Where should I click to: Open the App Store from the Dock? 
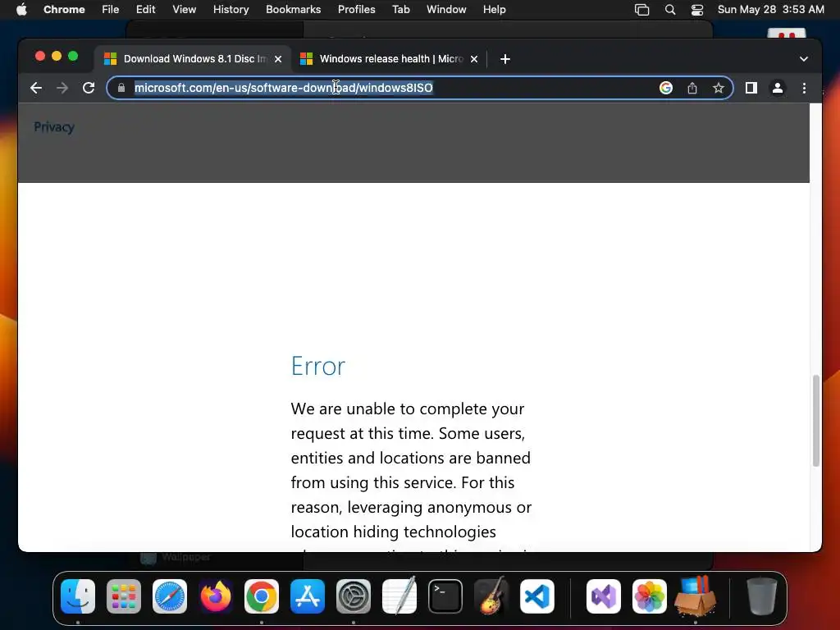(x=308, y=596)
